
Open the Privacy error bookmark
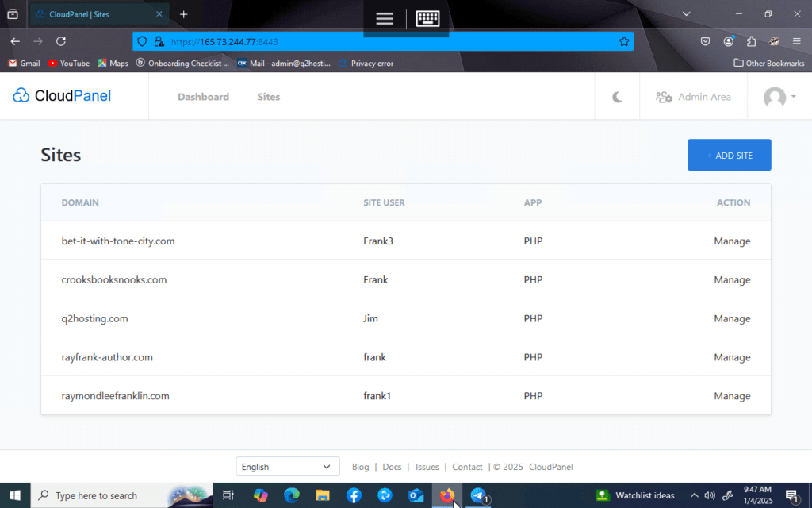point(366,63)
